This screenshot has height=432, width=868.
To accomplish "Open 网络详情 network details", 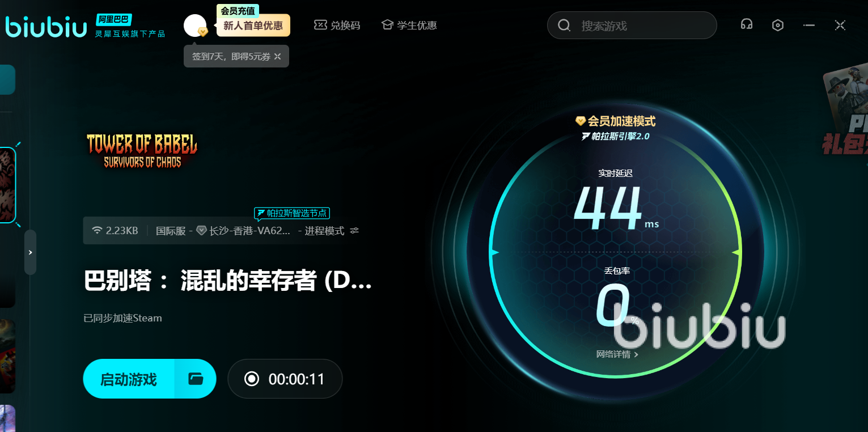I will point(617,354).
